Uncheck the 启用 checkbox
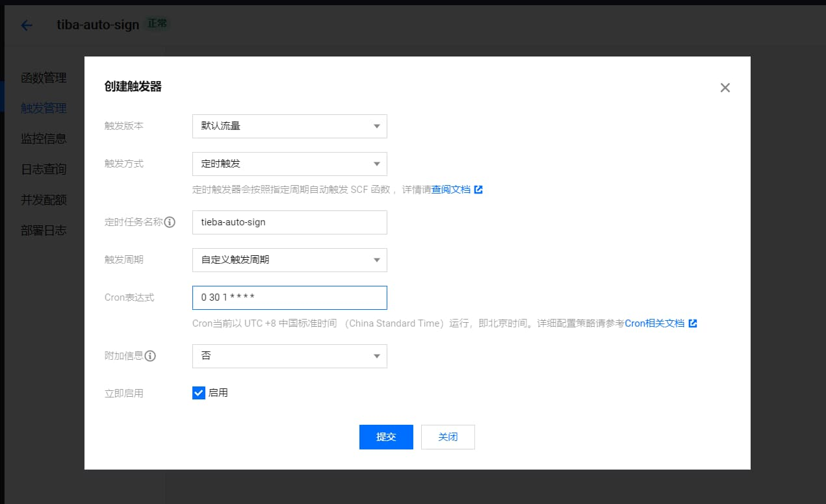826x504 pixels. pyautogui.click(x=198, y=392)
